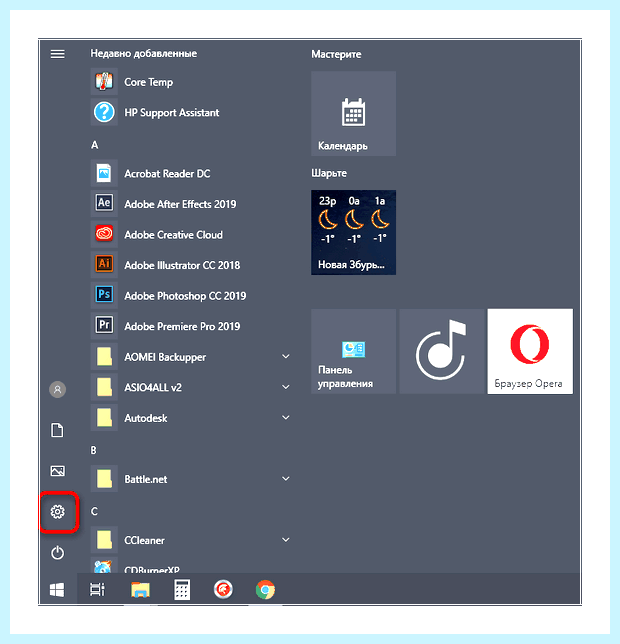
Task: Open Task View on the taskbar
Action: pos(97,590)
